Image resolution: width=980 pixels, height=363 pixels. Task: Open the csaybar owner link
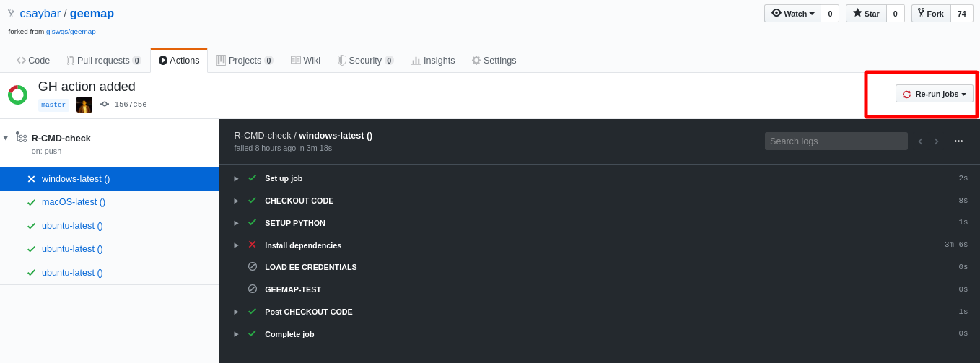[x=40, y=13]
